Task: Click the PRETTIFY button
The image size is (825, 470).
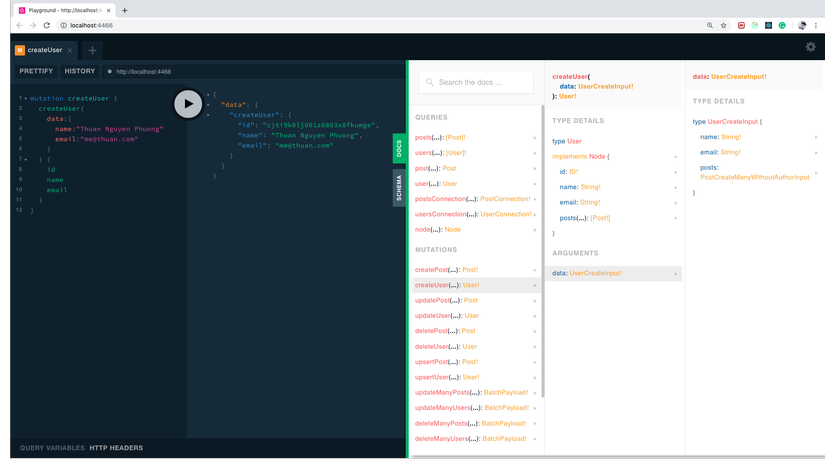Action: point(36,72)
